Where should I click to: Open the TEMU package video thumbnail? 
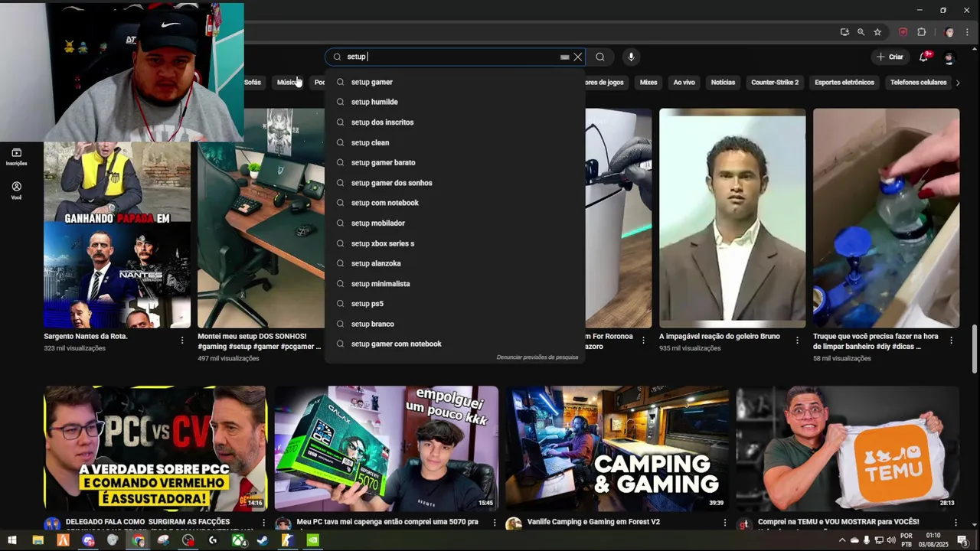pyautogui.click(x=848, y=448)
